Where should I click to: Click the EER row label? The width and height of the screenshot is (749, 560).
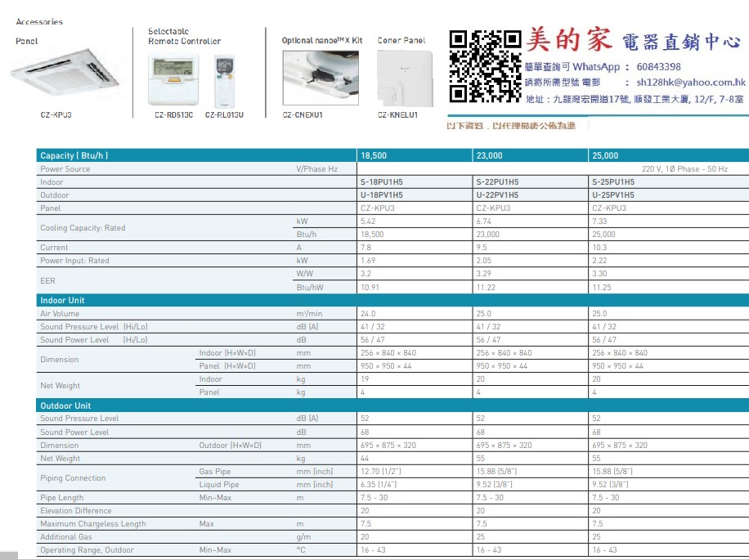[47, 280]
